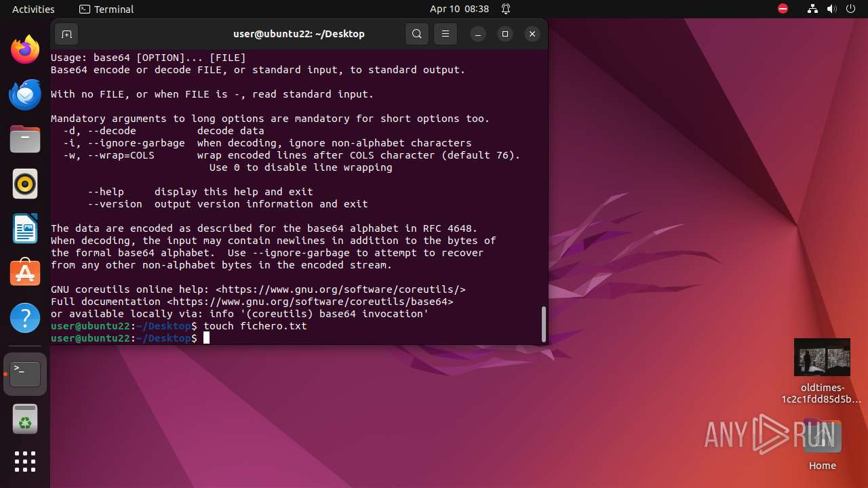The height and width of the screenshot is (488, 868).
Task: Maximize the Terminal window
Action: [x=505, y=34]
